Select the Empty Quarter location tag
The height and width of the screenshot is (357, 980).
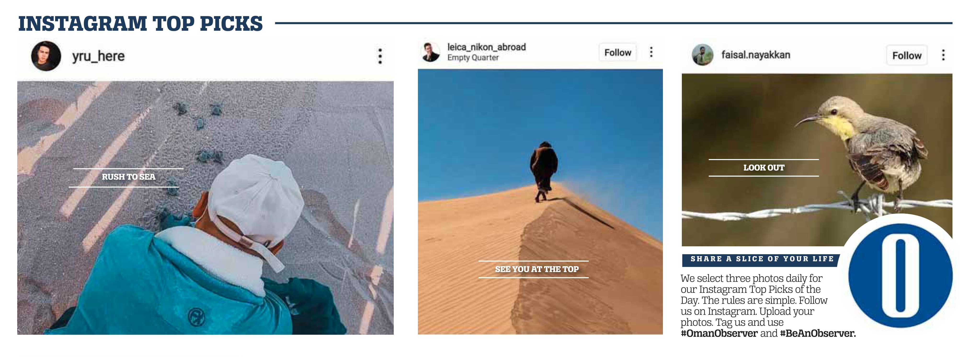(473, 58)
